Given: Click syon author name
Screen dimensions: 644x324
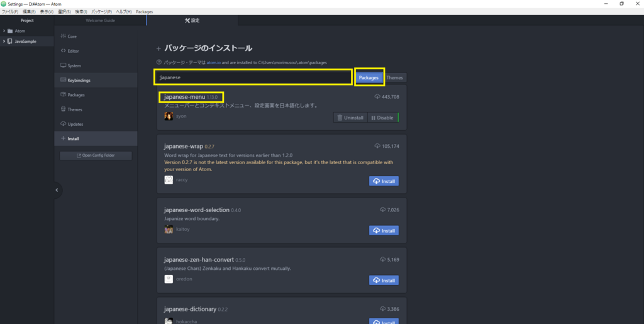Looking at the screenshot, I should [x=181, y=116].
